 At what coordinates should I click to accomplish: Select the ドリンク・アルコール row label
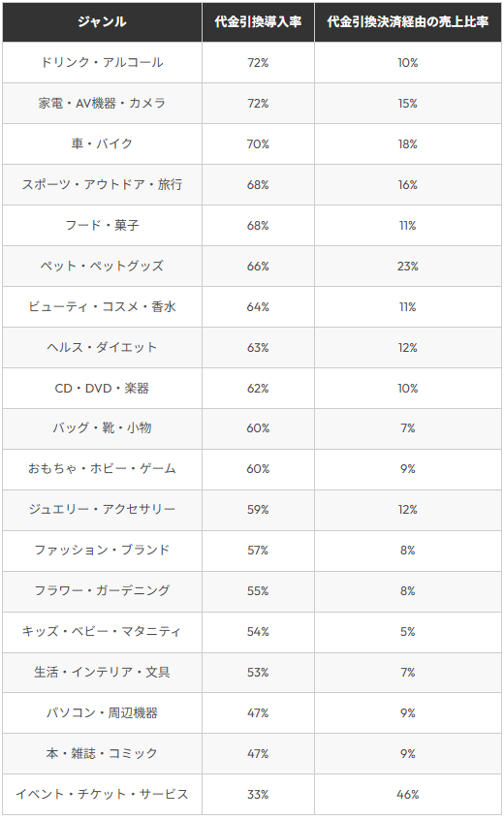(102, 62)
